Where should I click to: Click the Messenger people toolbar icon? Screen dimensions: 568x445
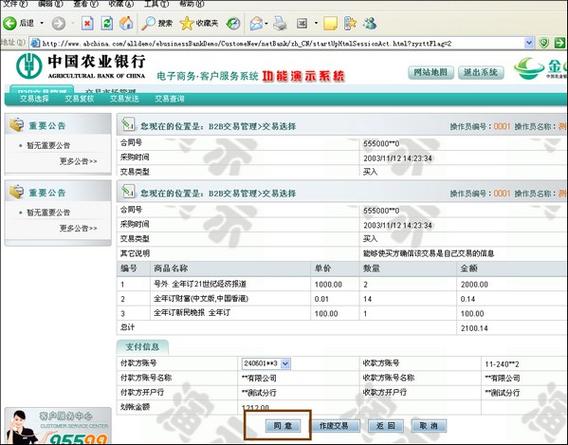pyautogui.click(x=370, y=24)
